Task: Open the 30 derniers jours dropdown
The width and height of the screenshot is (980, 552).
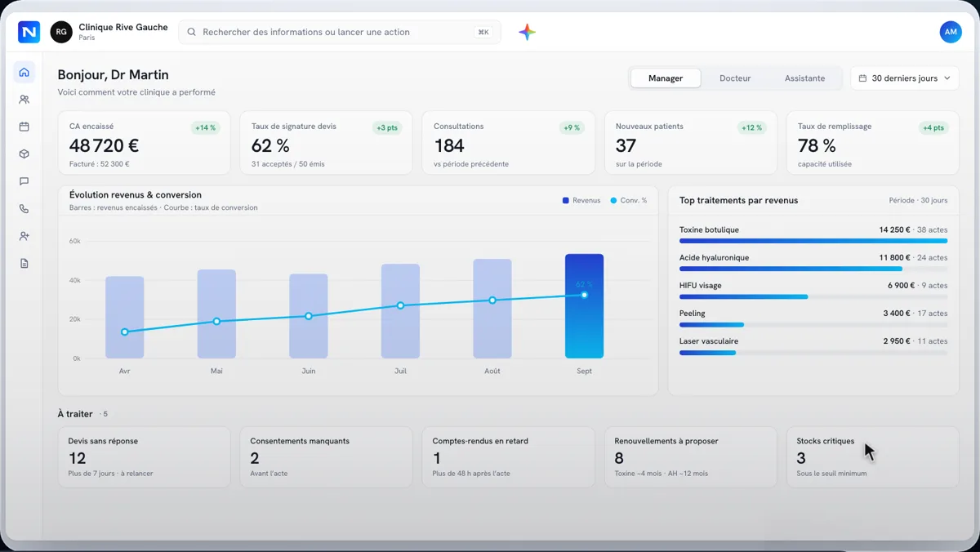Action: point(905,78)
